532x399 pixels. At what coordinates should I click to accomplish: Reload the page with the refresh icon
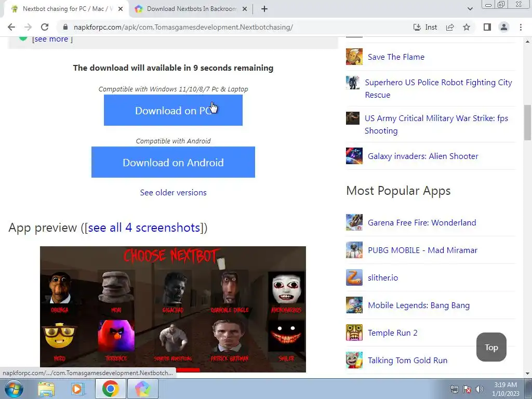(x=45, y=27)
